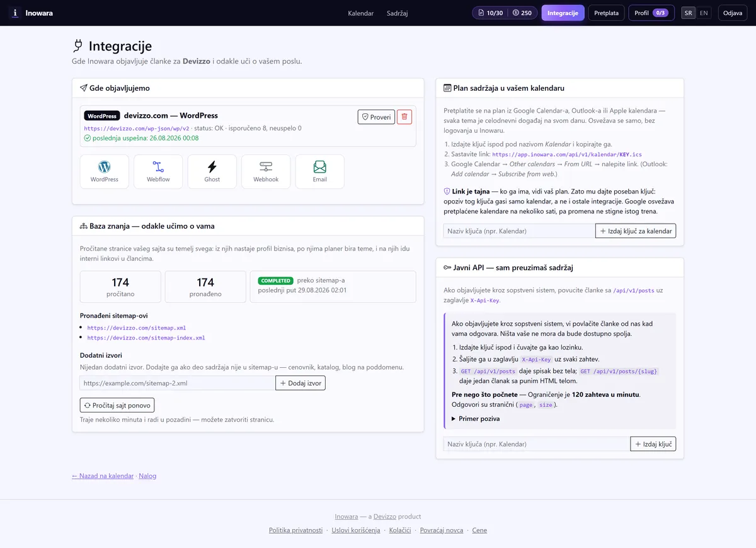Click the 174 pronađeno stat box

[x=205, y=287]
